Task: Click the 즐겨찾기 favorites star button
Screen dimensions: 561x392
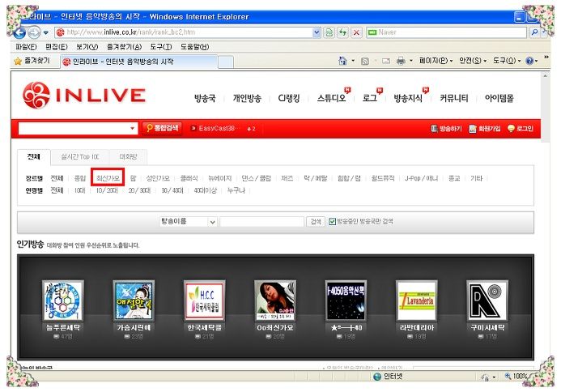Action: coord(32,61)
